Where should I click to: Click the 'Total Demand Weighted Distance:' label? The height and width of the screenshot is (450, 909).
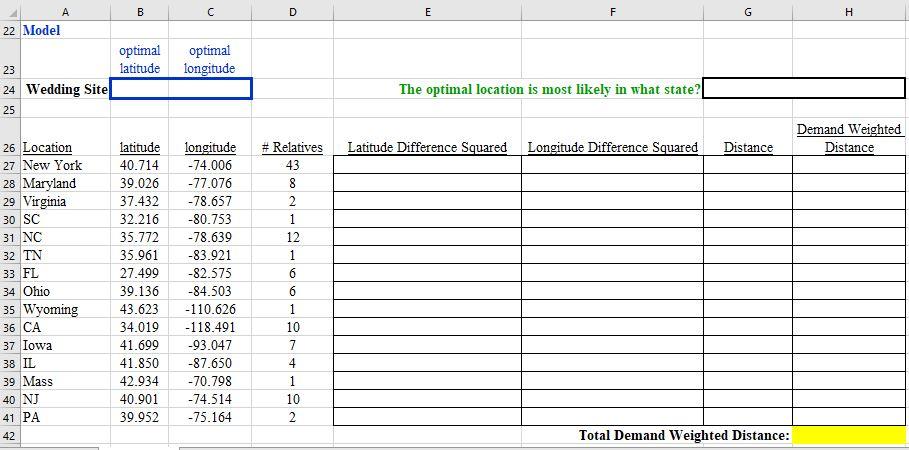click(684, 435)
